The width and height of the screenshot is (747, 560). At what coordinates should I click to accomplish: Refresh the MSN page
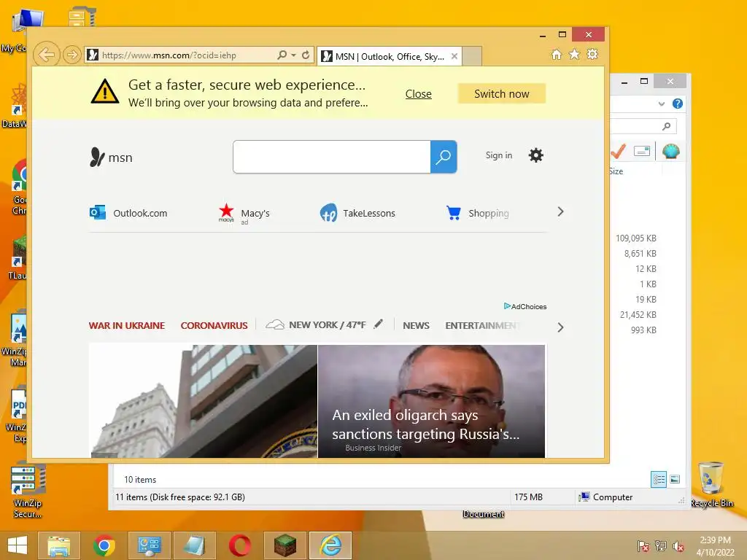[306, 55]
